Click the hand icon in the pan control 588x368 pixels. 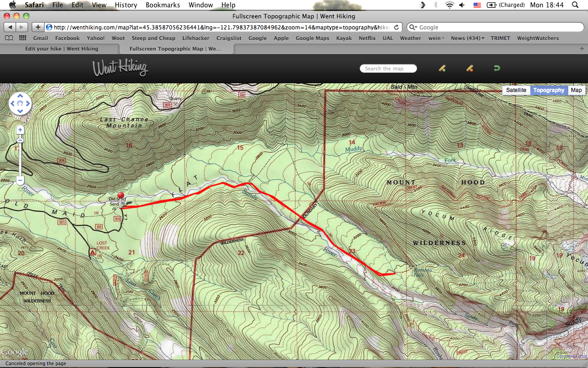[20, 104]
